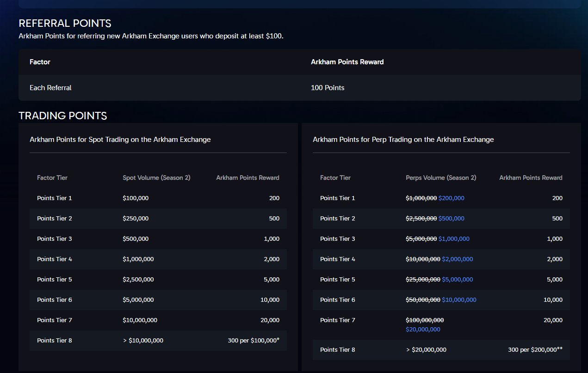Click the blue $10,000,000 perps Tier 6 volume
The image size is (588, 373).
tap(459, 300)
